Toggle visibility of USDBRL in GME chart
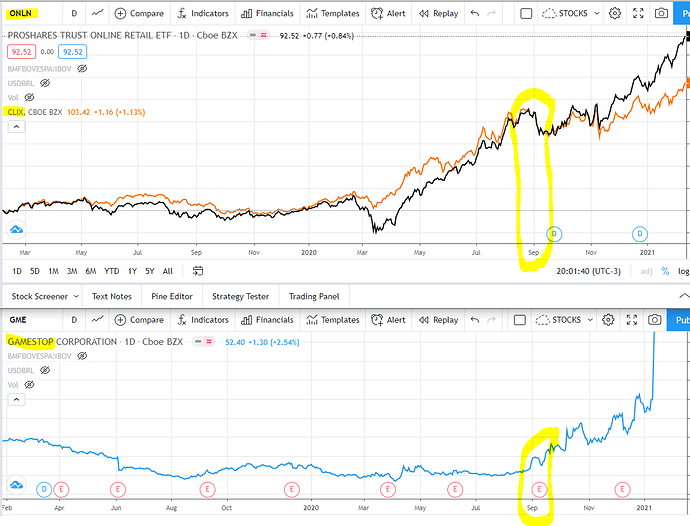This screenshot has width=690, height=526. click(45, 370)
